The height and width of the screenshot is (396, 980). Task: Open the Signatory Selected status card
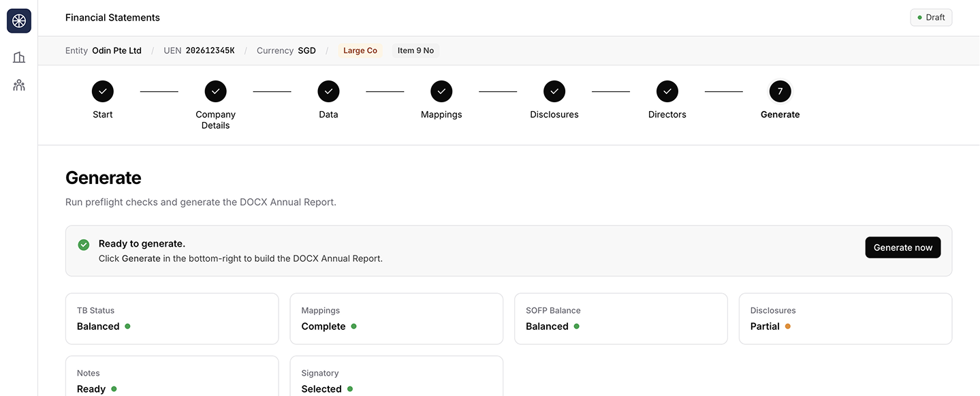pos(396,377)
